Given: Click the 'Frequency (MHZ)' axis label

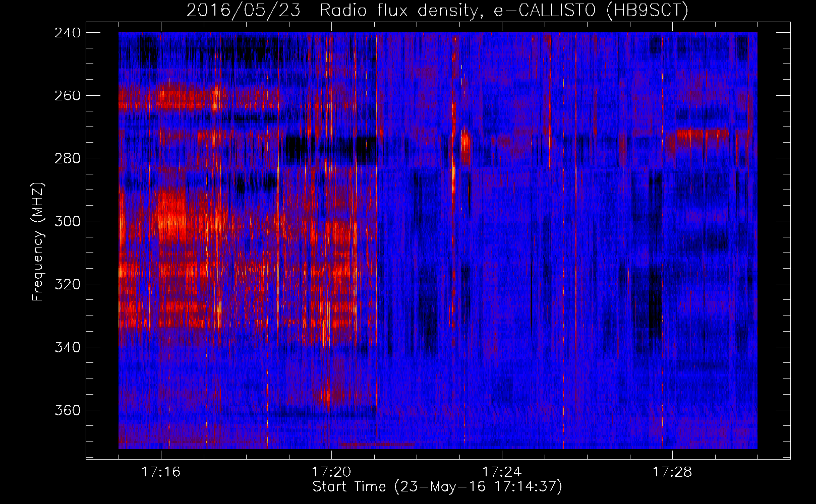Looking at the screenshot, I should click(x=38, y=241).
